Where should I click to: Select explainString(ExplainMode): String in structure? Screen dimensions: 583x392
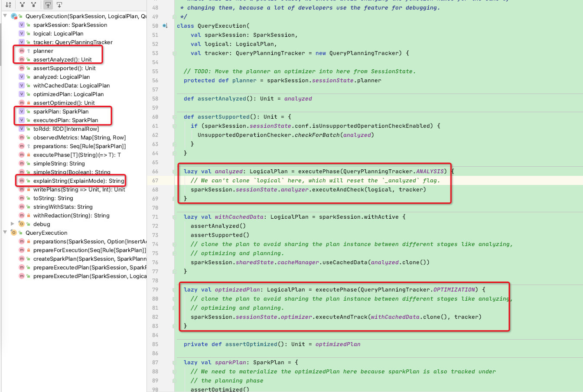[x=78, y=181]
